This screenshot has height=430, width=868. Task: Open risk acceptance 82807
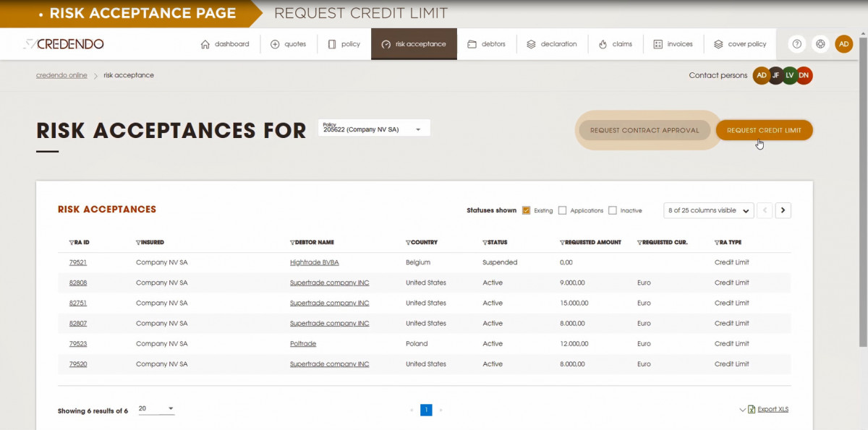78,324
